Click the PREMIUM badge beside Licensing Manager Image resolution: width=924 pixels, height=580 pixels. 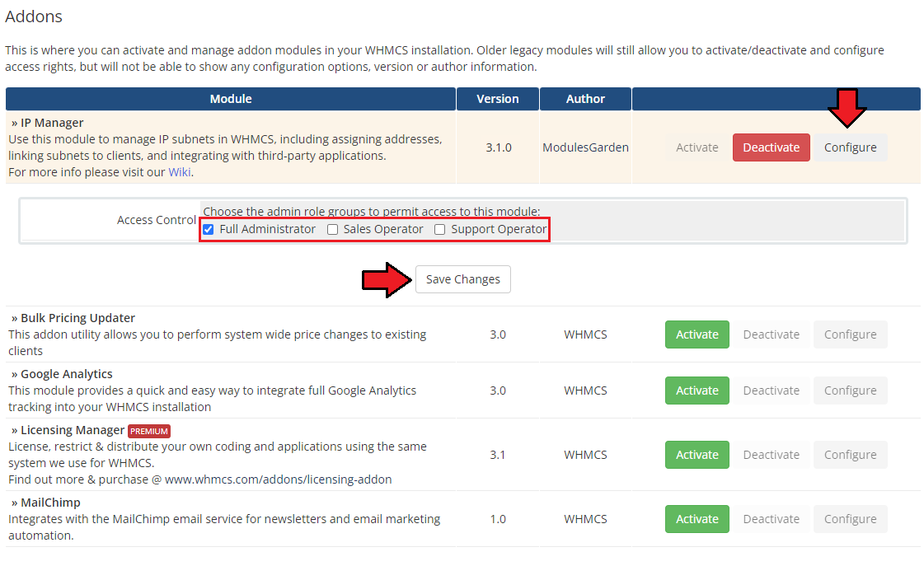(x=149, y=431)
